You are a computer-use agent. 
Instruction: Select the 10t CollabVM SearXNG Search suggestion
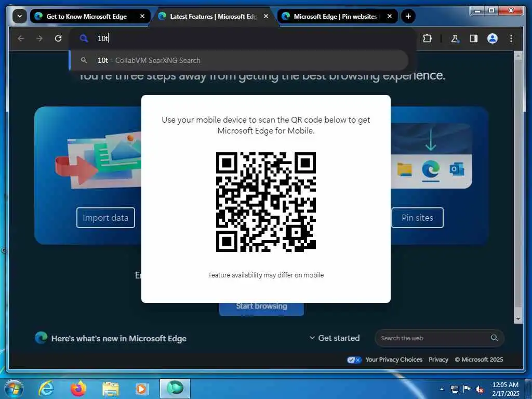(x=239, y=60)
